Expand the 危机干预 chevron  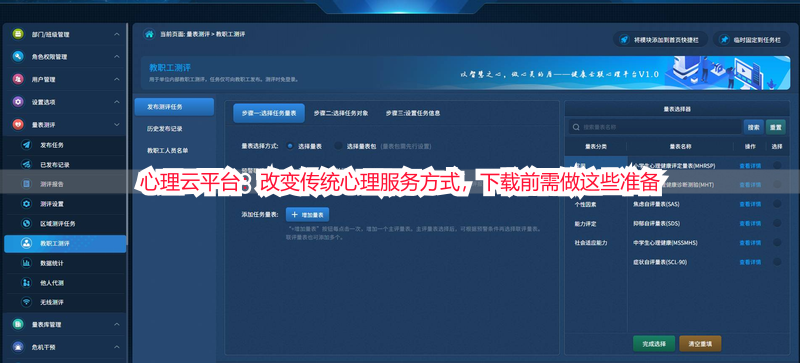tap(117, 347)
